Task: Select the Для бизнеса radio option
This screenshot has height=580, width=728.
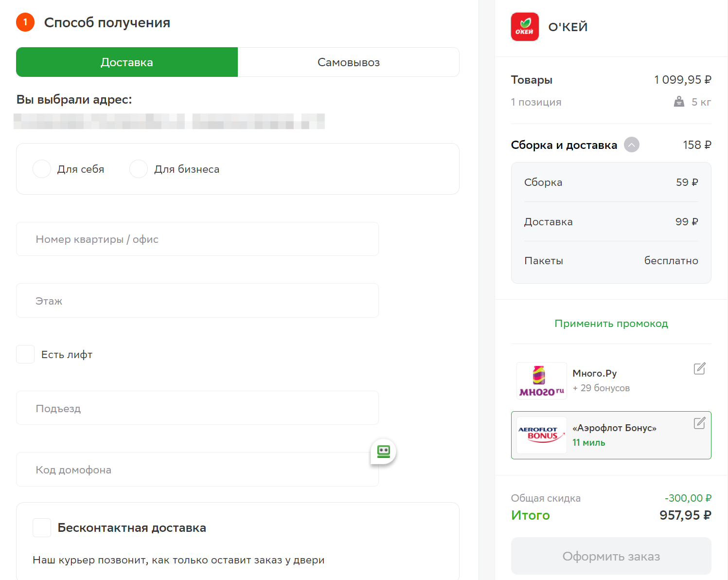Action: tap(139, 169)
